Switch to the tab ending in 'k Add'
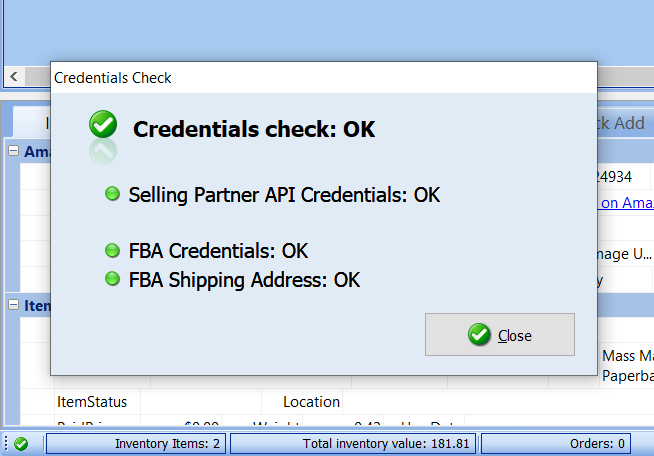 (621, 123)
